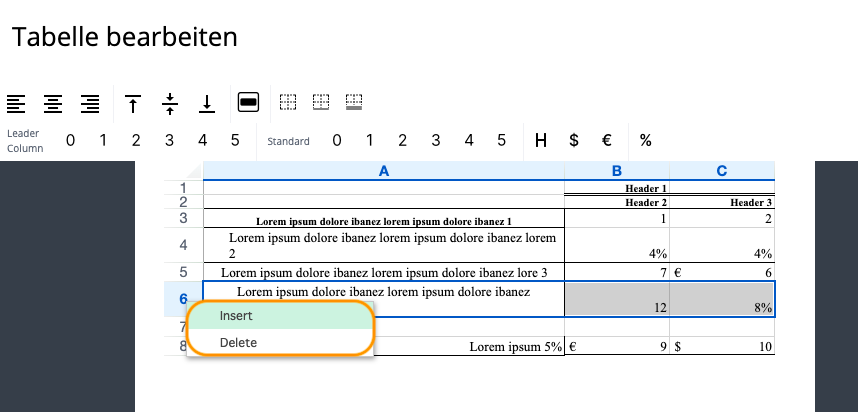Select row 5 header

183,272
